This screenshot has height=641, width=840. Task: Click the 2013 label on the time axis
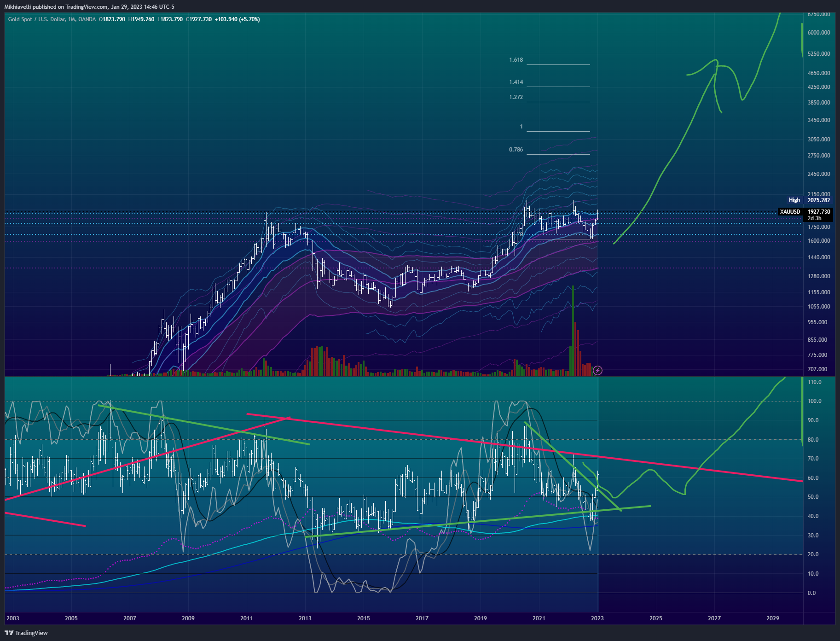(x=305, y=618)
